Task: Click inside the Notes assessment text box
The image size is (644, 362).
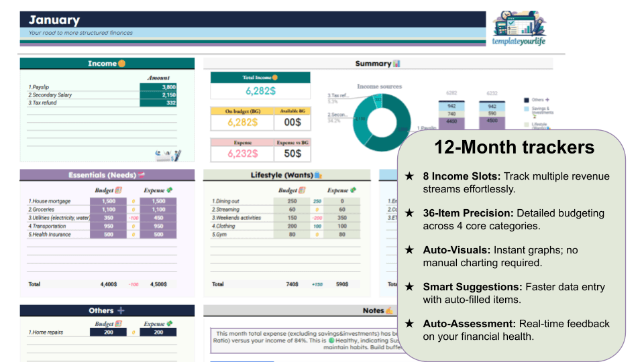Action: [305, 341]
